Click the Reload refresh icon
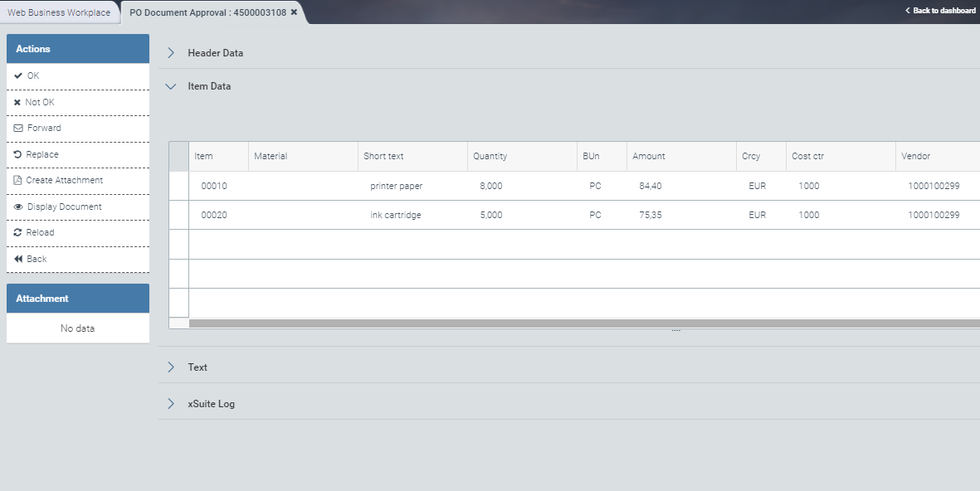Image resolution: width=980 pixels, height=491 pixels. pos(18,233)
